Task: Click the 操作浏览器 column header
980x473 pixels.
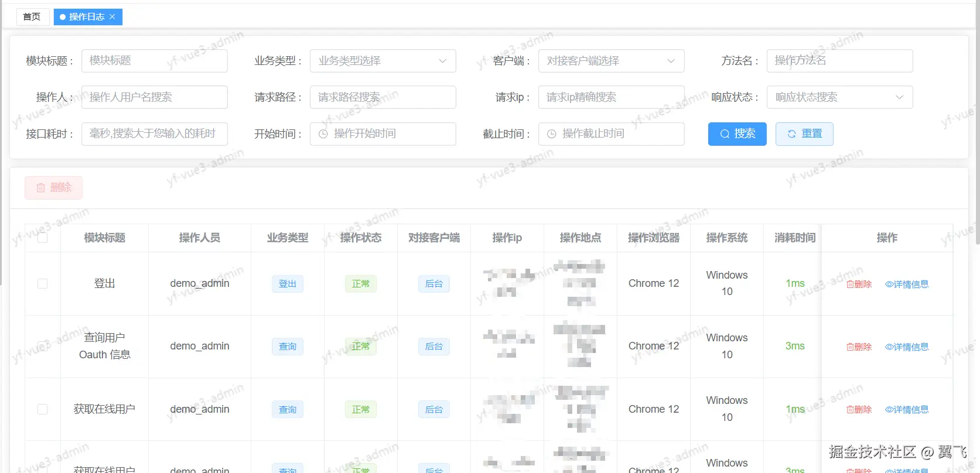Action: coord(654,238)
